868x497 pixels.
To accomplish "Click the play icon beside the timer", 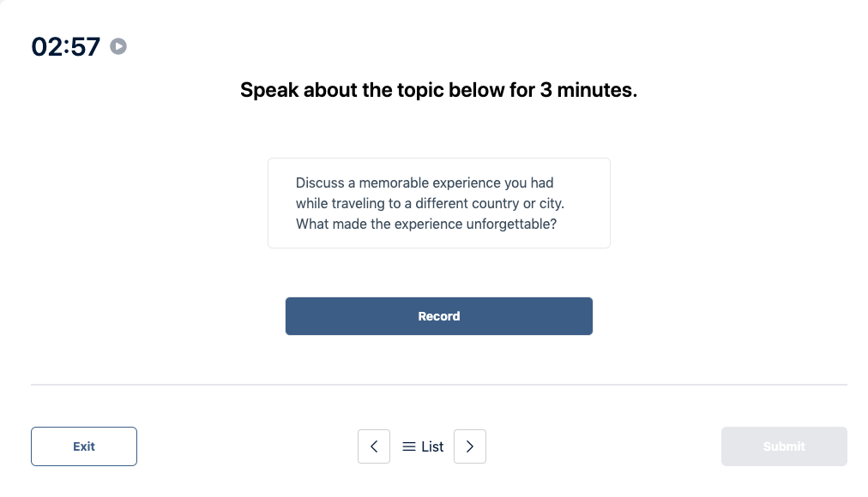I will coord(118,46).
